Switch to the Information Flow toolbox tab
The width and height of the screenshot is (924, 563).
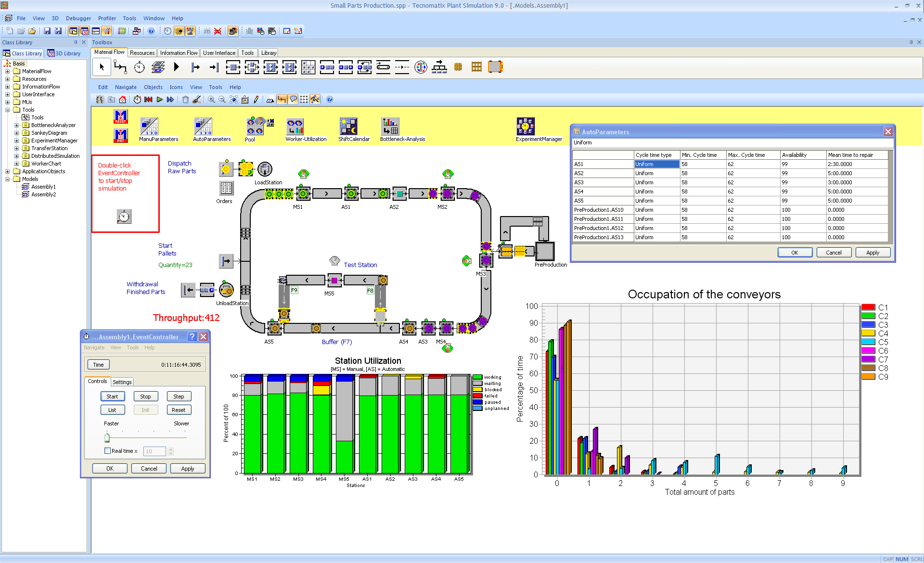[x=179, y=53]
